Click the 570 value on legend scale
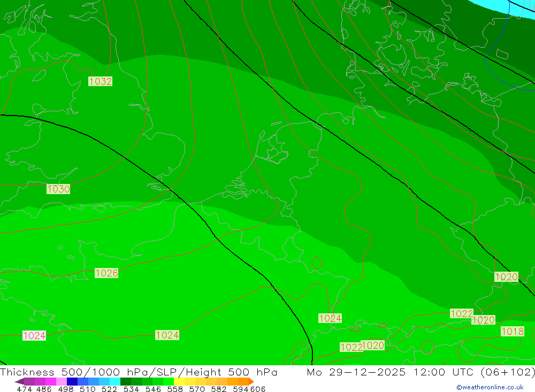 (x=197, y=389)
